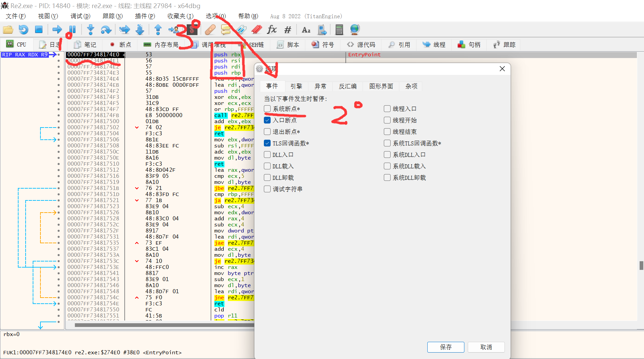
Task: Open the 笔记 tab
Action: pyautogui.click(x=85, y=45)
